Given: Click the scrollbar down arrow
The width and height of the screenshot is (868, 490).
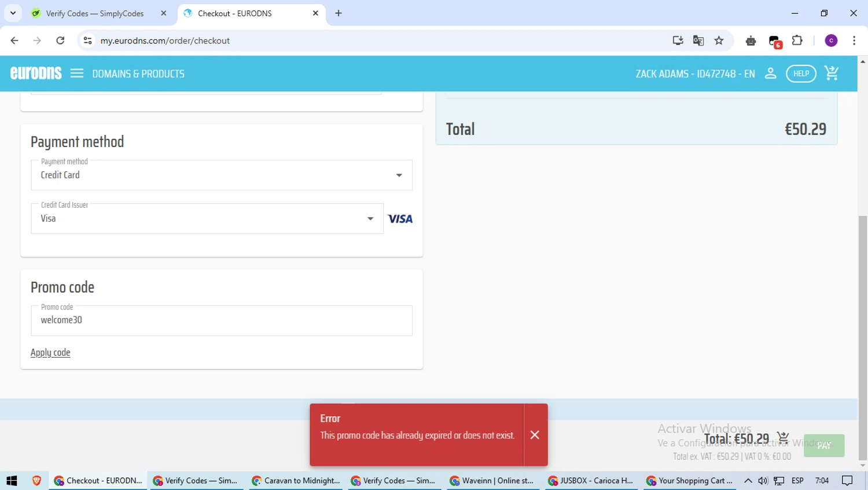Looking at the screenshot, I should point(863,466).
